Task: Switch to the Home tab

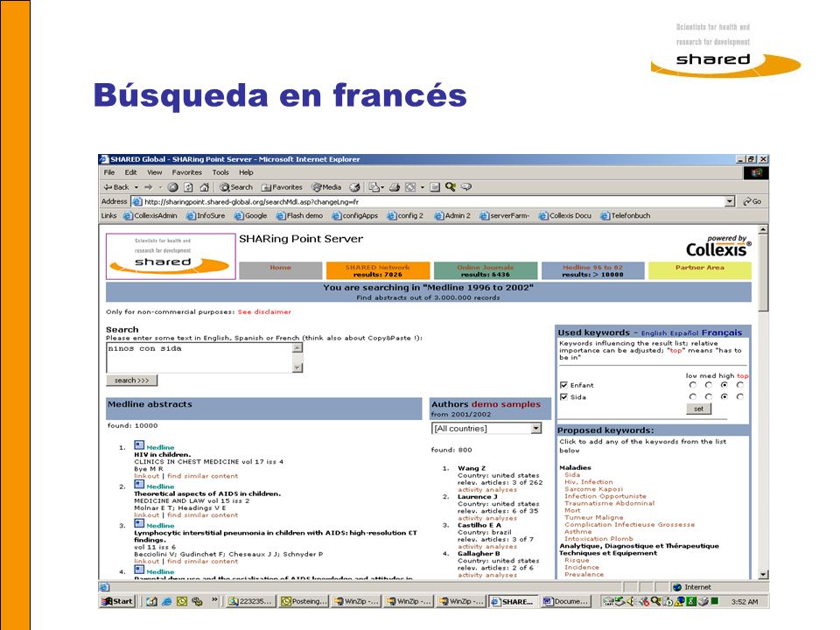Action: [280, 270]
